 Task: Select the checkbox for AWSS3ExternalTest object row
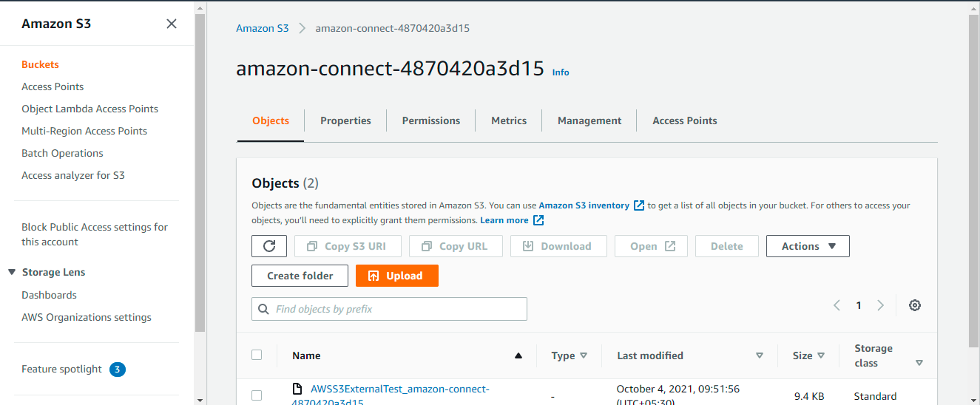[257, 395]
